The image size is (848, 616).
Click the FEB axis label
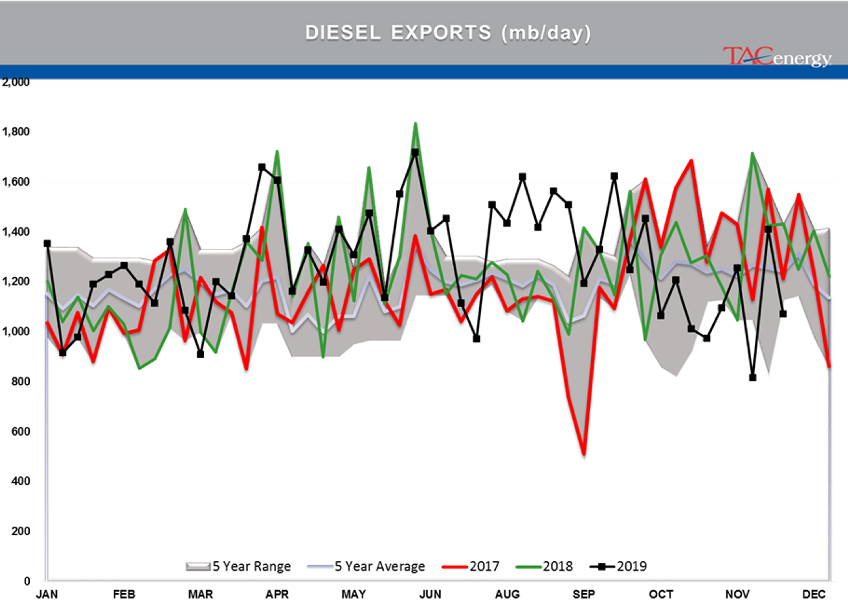point(124,594)
